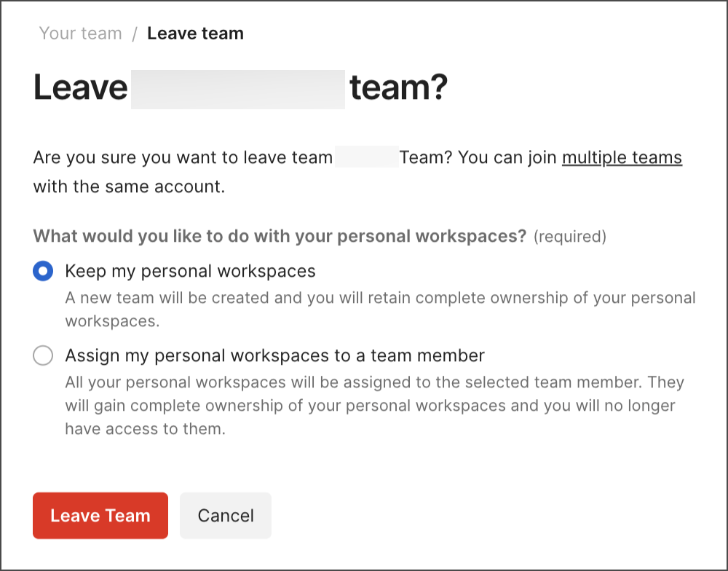Click the Leave team breadcrumb entry
Screen dimensions: 728x571
click(195, 33)
